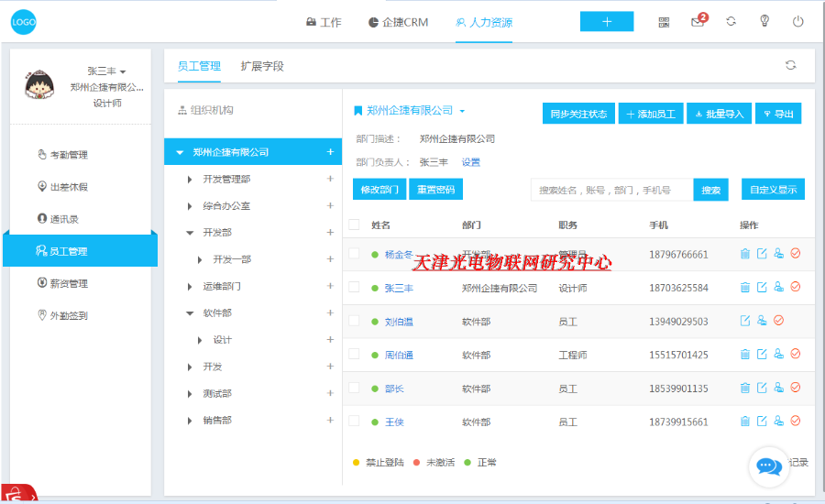Click the 导出 button
This screenshot has width=825, height=504.
[778, 114]
